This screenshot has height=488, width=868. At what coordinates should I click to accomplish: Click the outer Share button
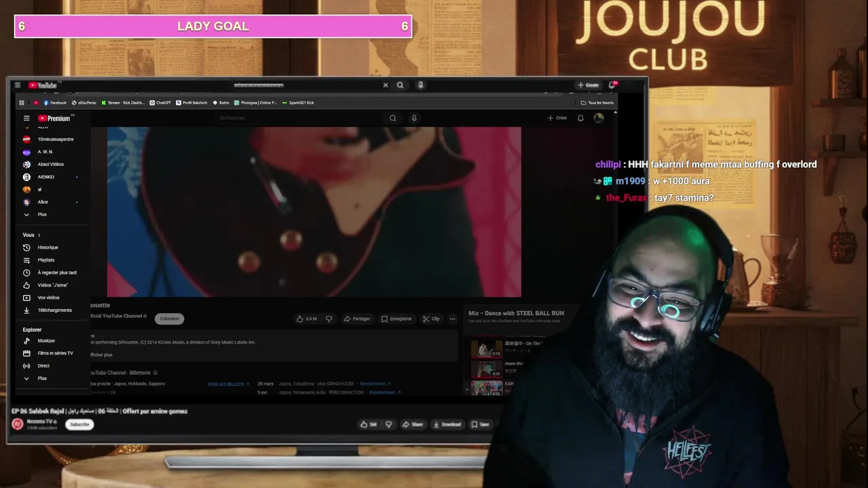(x=412, y=424)
